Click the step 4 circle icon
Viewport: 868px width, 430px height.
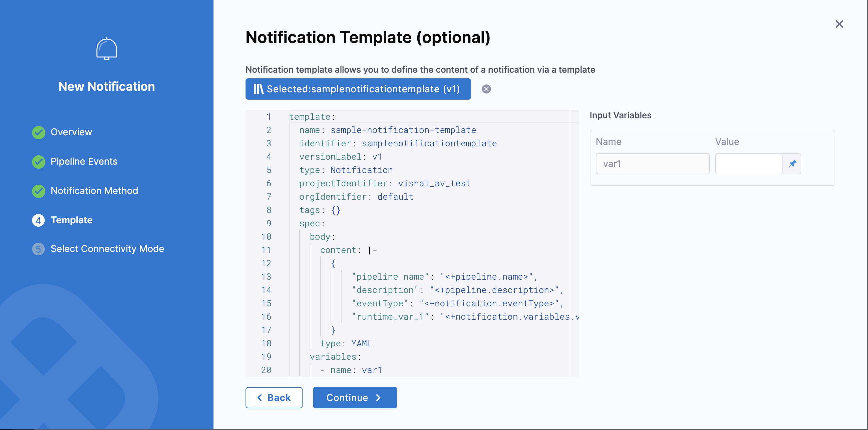click(38, 220)
